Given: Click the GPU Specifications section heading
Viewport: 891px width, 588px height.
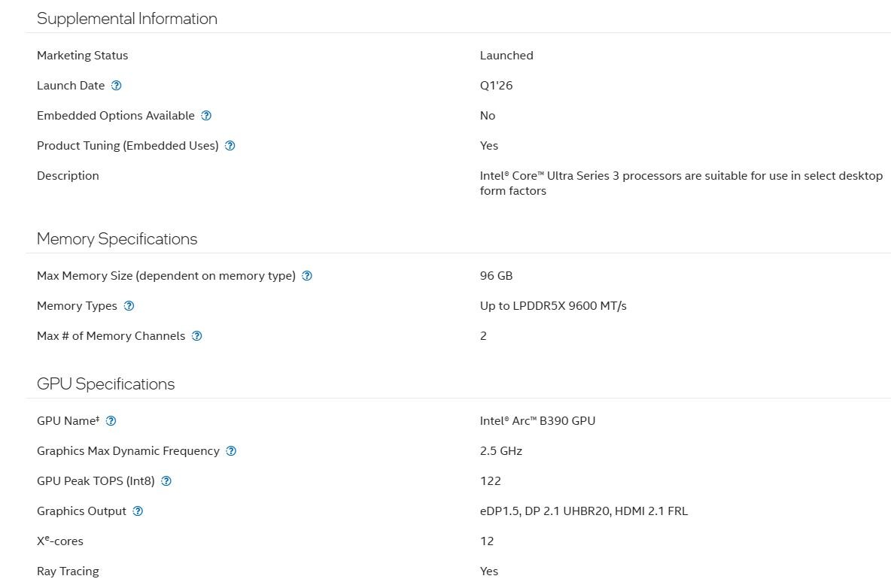Looking at the screenshot, I should [105, 384].
